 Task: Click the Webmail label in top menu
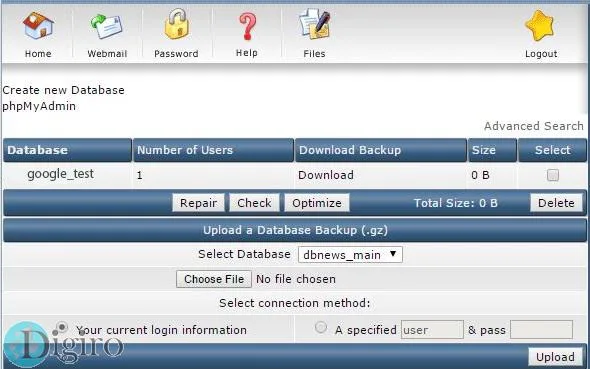click(x=107, y=54)
